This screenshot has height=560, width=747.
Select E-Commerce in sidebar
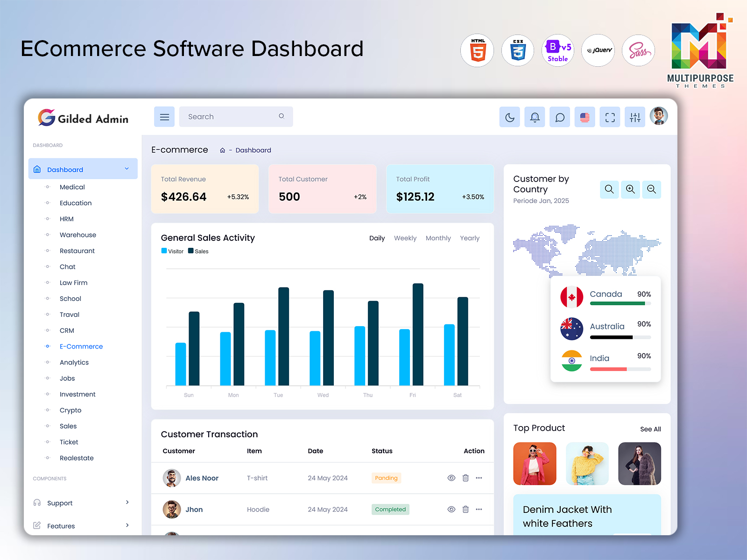pyautogui.click(x=81, y=346)
